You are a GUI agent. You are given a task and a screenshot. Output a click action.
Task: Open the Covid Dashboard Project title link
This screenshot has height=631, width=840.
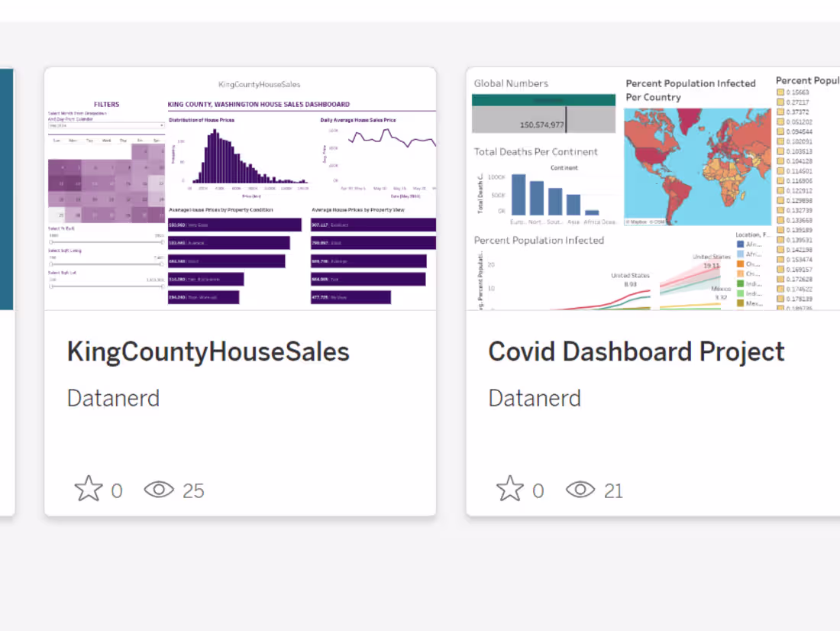(x=636, y=351)
